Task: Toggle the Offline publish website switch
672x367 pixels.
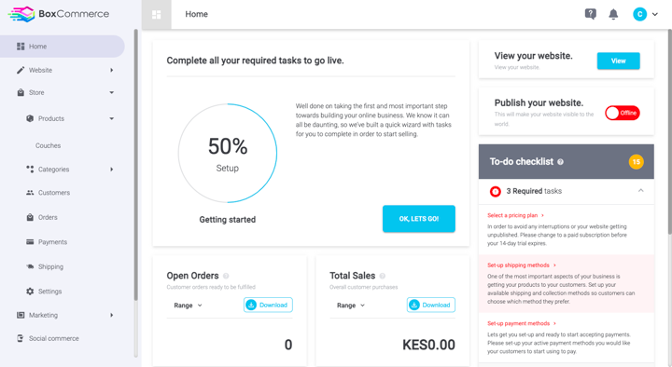Action: coord(622,113)
